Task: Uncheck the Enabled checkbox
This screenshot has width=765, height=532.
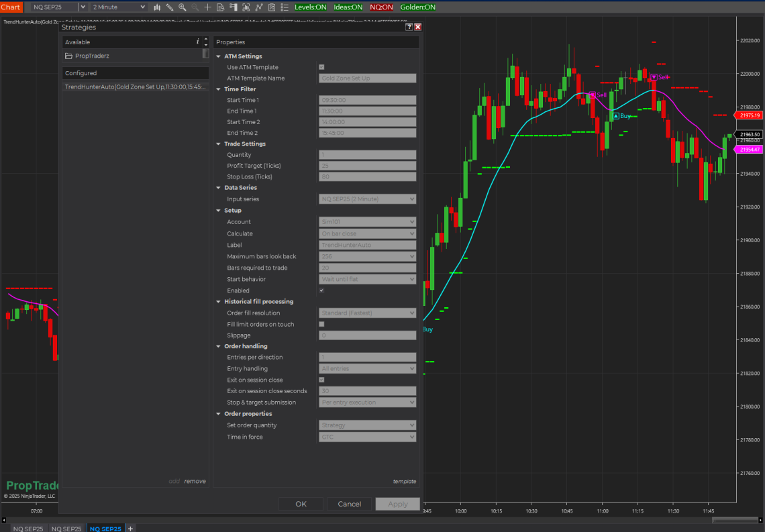Action: tap(321, 290)
